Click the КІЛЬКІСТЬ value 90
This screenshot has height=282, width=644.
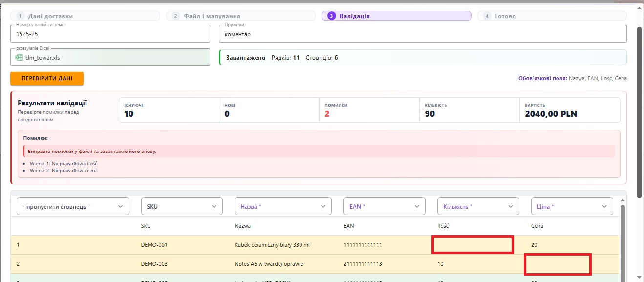coord(430,114)
